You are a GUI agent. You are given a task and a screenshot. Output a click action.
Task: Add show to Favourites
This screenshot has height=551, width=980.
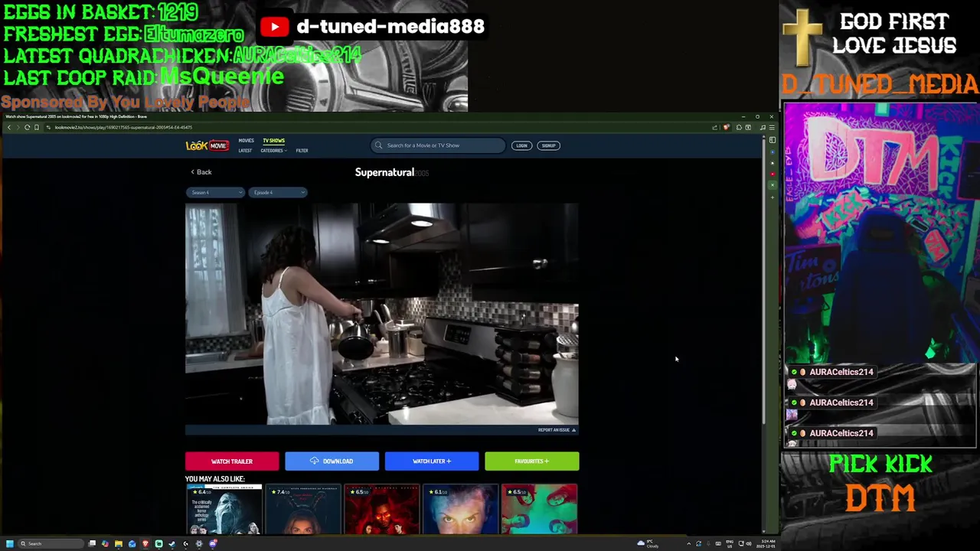(x=532, y=461)
